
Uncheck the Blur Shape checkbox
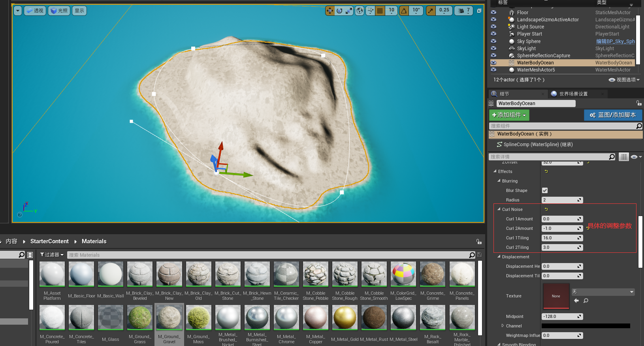(x=545, y=190)
